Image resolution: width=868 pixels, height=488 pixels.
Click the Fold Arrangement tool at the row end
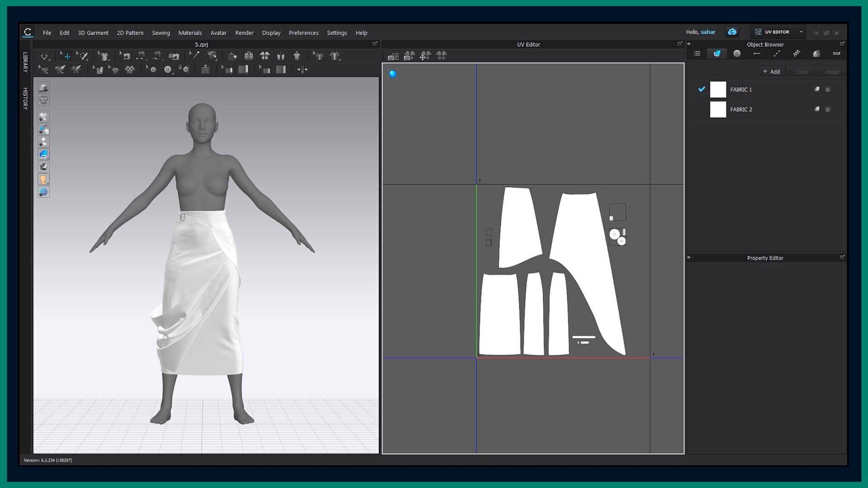point(302,70)
